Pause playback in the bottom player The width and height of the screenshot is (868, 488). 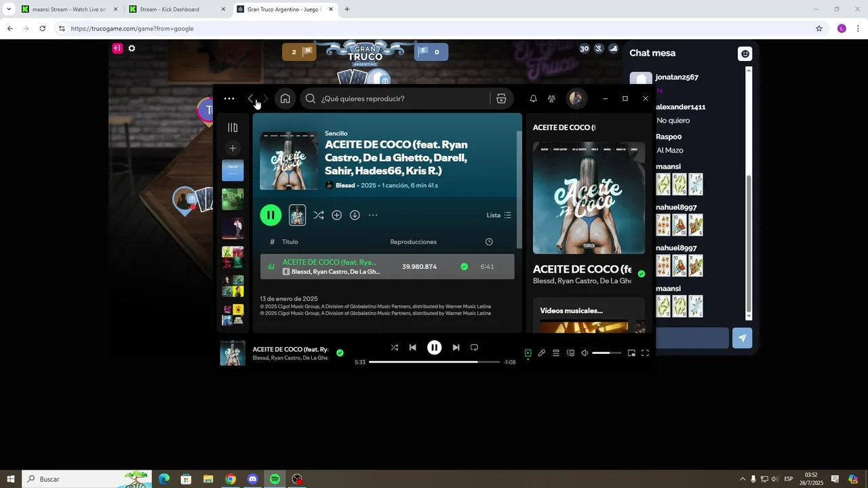(434, 348)
